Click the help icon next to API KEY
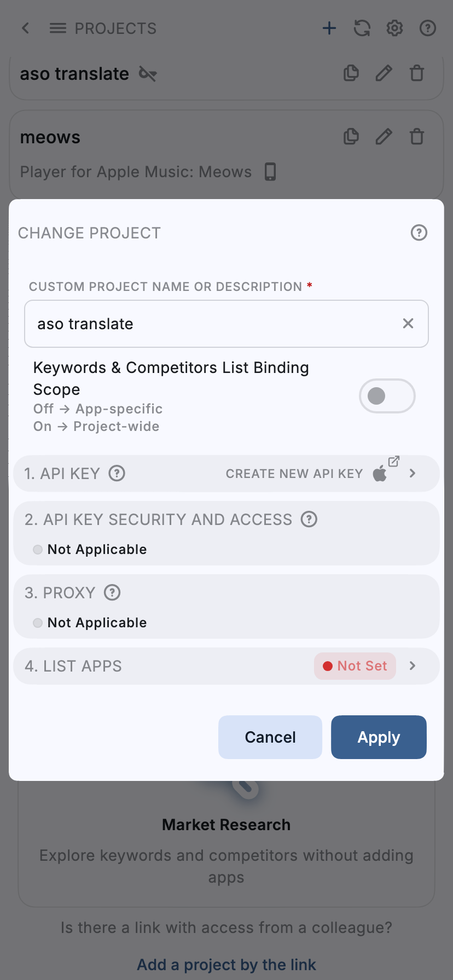This screenshot has width=453, height=980. (117, 473)
